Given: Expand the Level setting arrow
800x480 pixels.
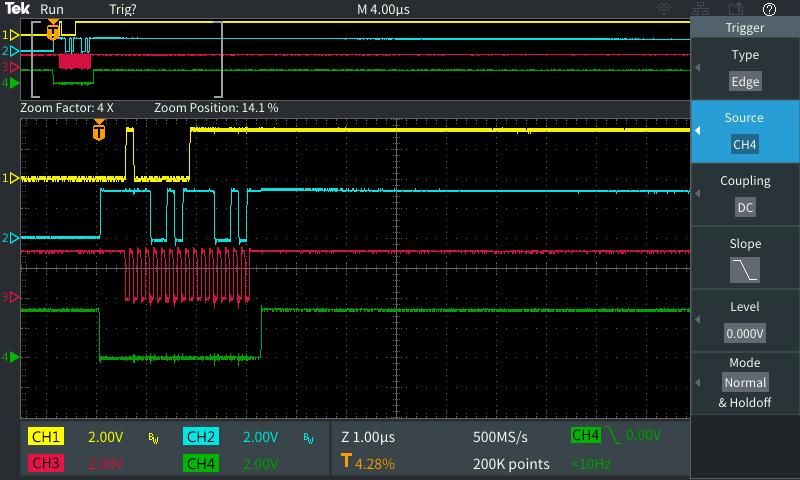Looking at the screenshot, I should [x=697, y=319].
